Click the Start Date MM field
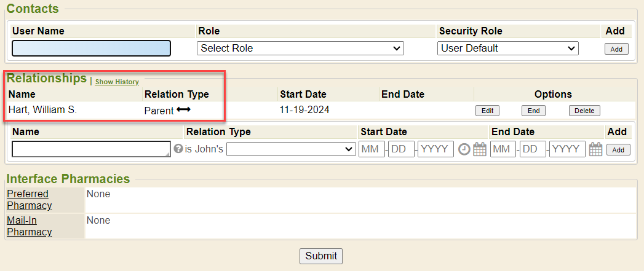This screenshot has height=271, width=644. click(x=372, y=149)
